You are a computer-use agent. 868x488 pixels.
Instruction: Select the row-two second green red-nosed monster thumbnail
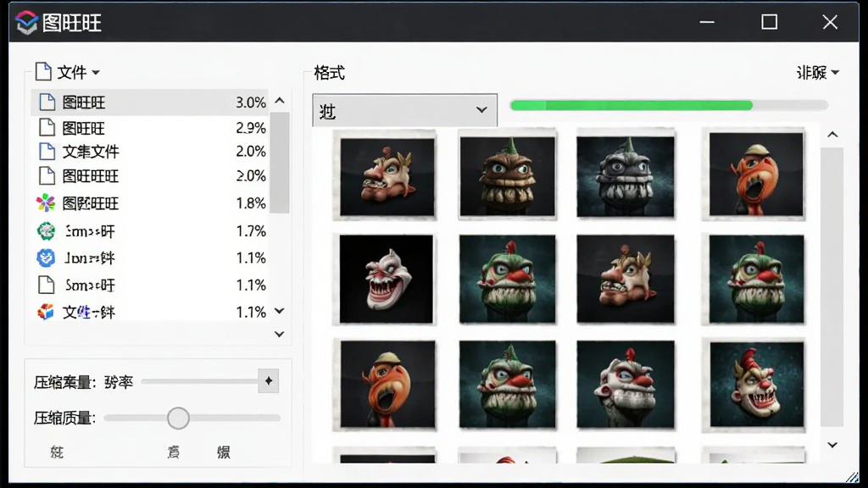tap(507, 279)
